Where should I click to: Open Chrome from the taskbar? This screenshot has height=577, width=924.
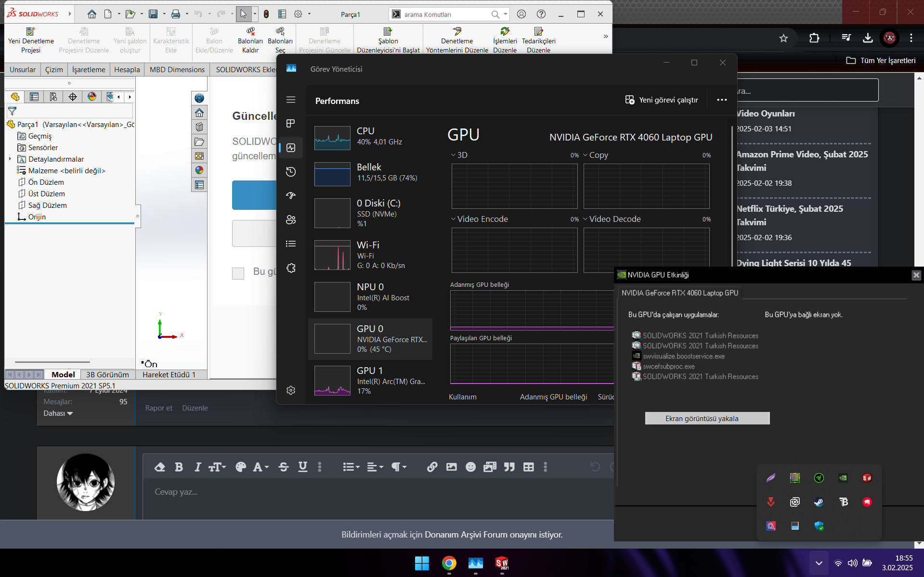[449, 563]
